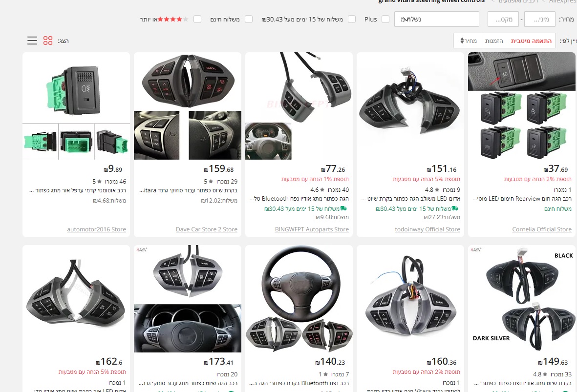Screen dimensions: 577x392
Task: Switch to list view layout icon
Action: 32,41
